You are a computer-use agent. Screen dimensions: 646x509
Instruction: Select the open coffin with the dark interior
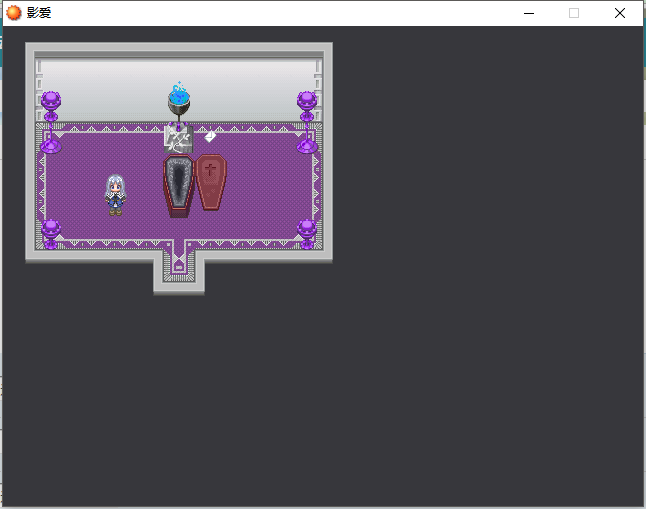[179, 186]
